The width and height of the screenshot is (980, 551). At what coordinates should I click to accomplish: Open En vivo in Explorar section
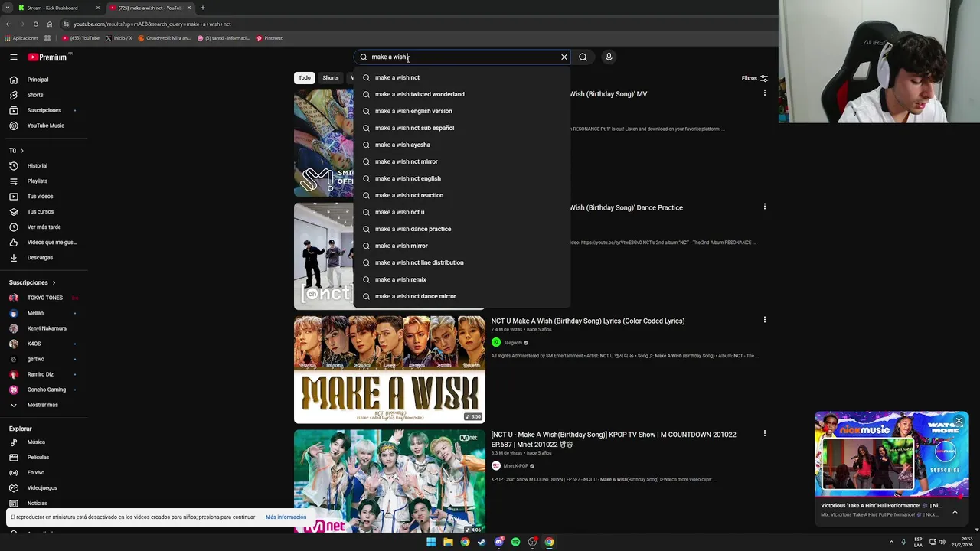pyautogui.click(x=44, y=472)
